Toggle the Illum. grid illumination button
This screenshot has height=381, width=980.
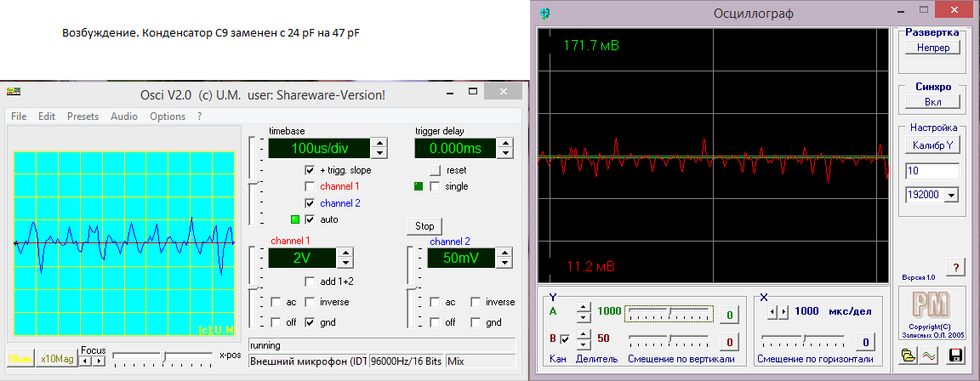tap(20, 360)
